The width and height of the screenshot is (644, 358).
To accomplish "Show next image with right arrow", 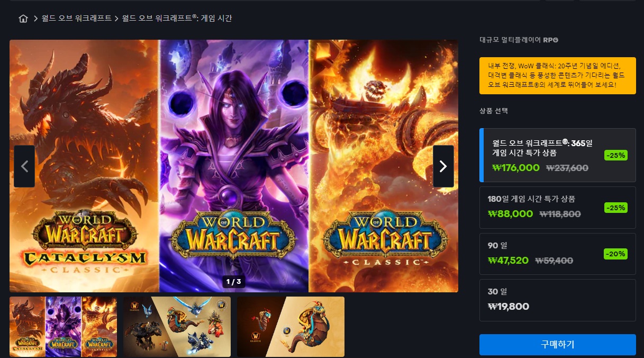I will coord(443,166).
